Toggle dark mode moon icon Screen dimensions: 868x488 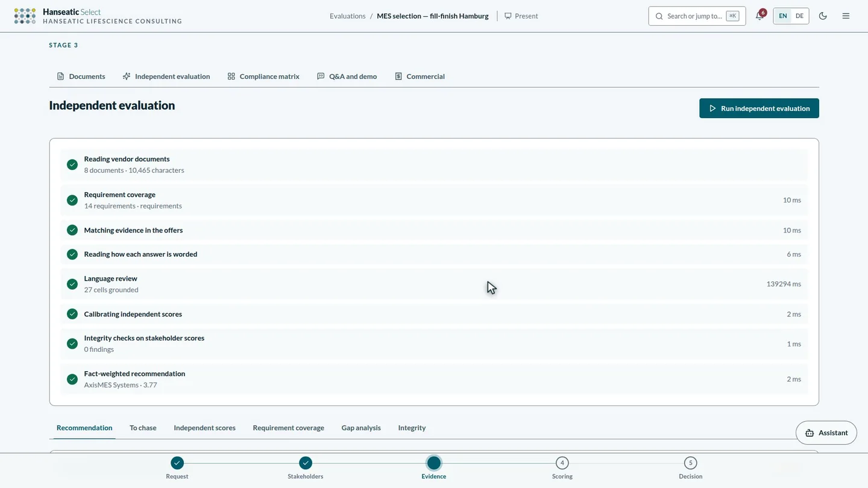coord(823,16)
